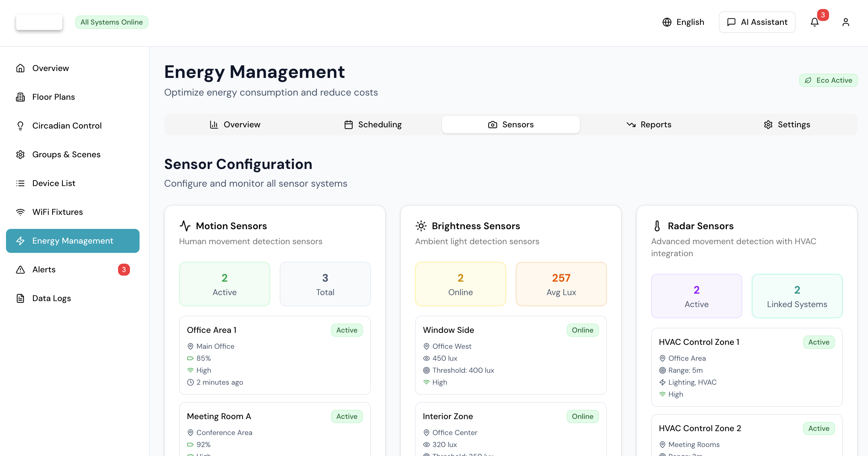Expand the Alerts section showing 3 alerts
Viewport: 868px width, 456px height.
pyautogui.click(x=44, y=269)
